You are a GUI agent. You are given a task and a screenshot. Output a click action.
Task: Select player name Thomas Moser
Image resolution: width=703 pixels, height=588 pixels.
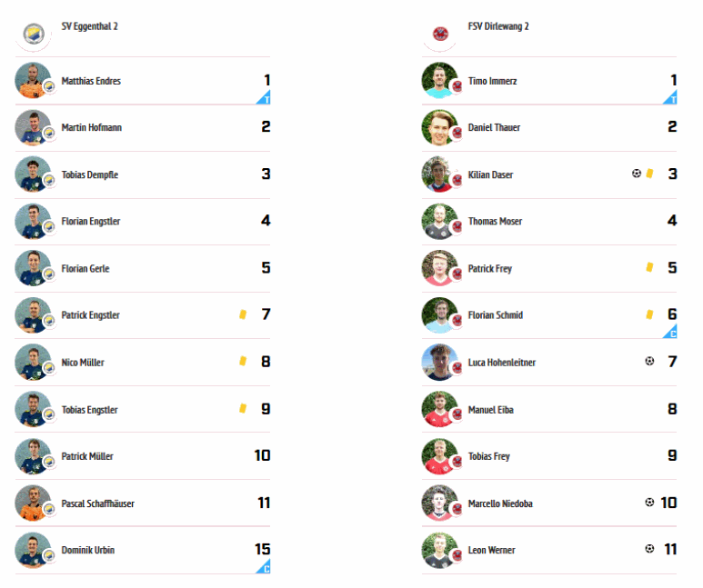click(x=495, y=222)
